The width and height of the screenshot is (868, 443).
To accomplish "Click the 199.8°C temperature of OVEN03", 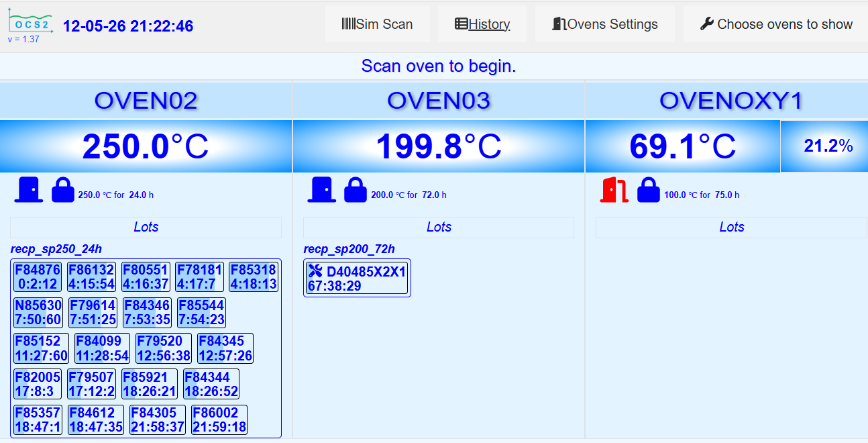I will click(x=439, y=146).
